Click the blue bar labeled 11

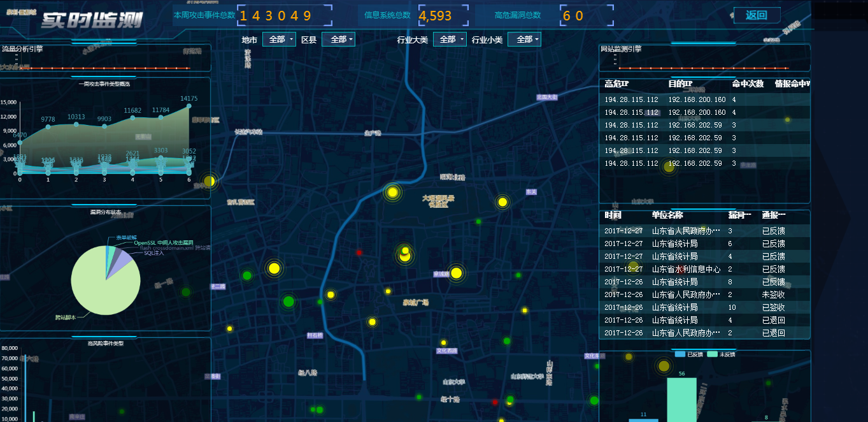[x=643, y=420]
